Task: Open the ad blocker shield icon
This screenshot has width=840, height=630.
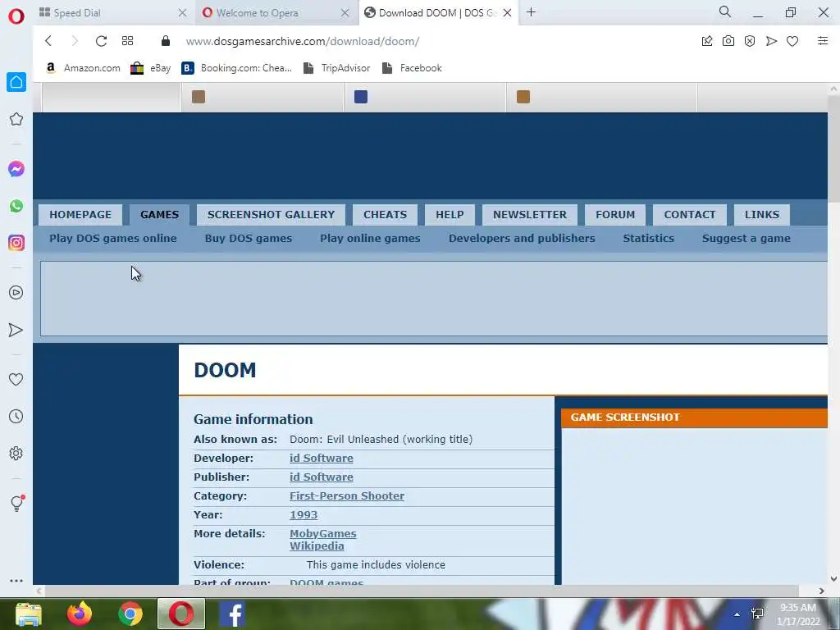Action: click(750, 41)
